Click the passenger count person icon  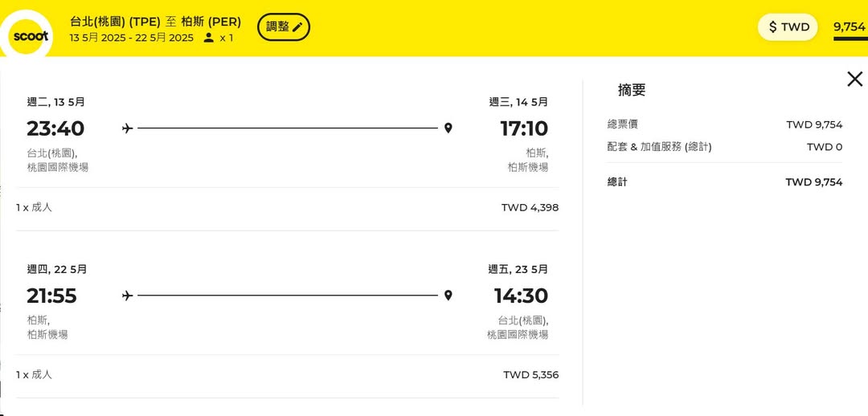209,38
